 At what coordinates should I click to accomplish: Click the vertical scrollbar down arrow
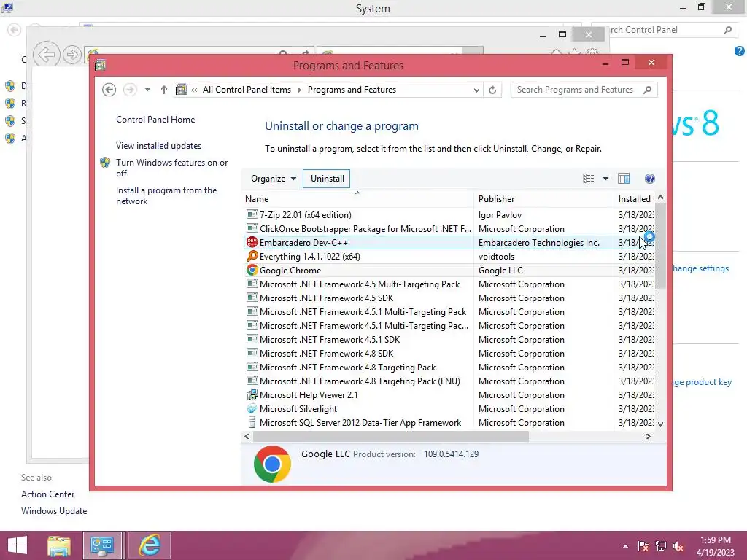[660, 424]
